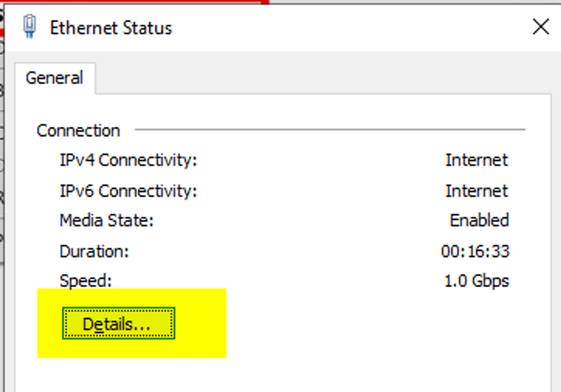Close the Ethernet Status dialog
561x392 pixels.
coord(541,27)
